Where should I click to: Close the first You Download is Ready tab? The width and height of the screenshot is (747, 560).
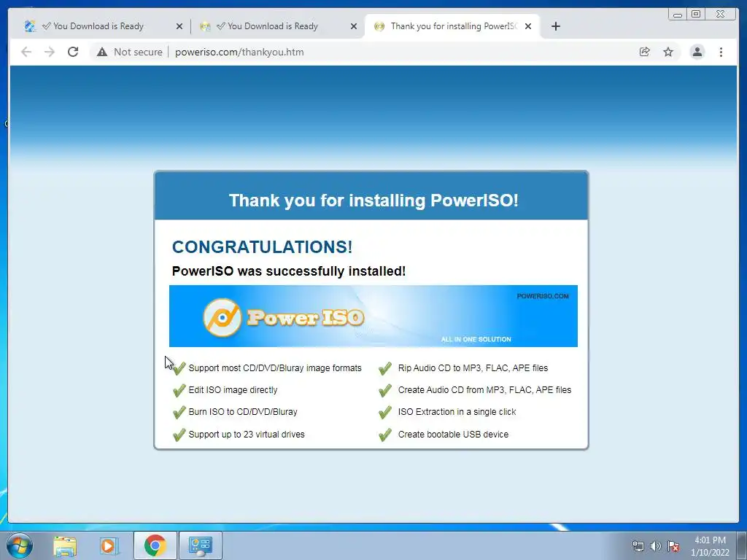(x=179, y=26)
